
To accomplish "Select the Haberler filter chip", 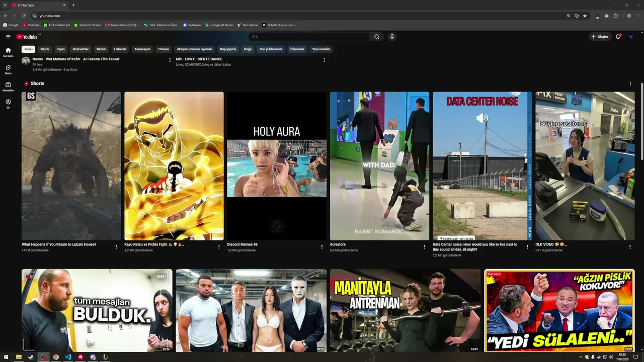I will pyautogui.click(x=120, y=49).
